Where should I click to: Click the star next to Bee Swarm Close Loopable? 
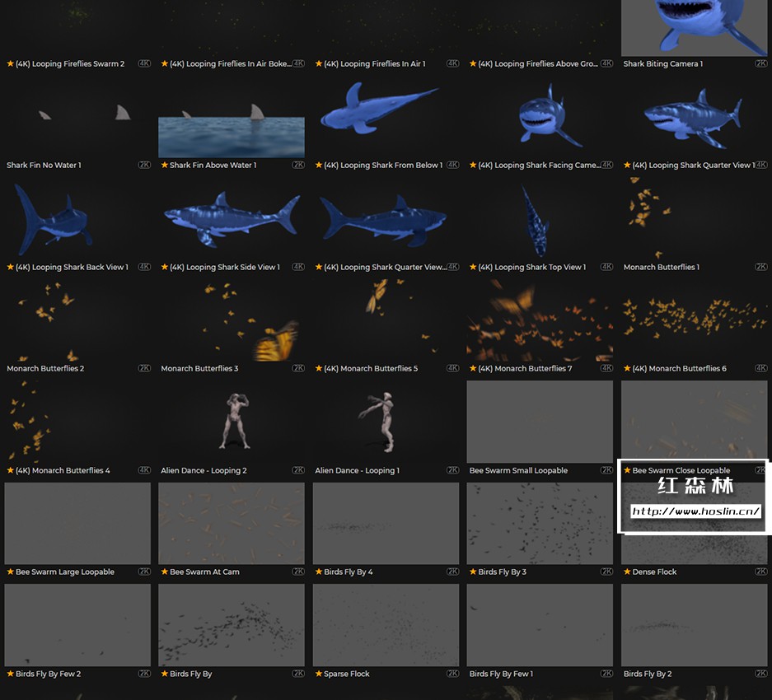(x=627, y=470)
